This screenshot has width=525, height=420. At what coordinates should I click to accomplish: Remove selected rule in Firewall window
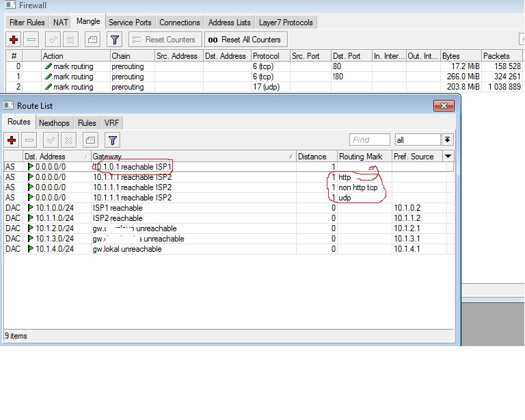pyautogui.click(x=31, y=40)
